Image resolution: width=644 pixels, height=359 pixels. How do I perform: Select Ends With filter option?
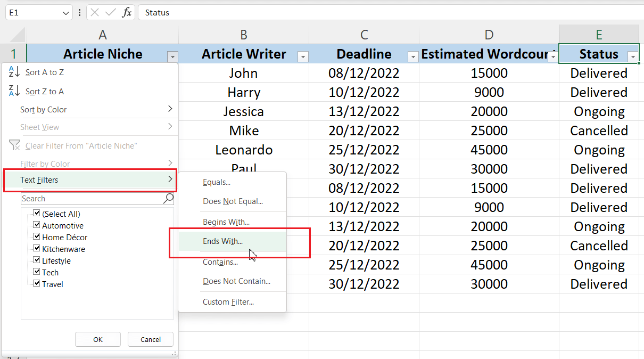222,241
